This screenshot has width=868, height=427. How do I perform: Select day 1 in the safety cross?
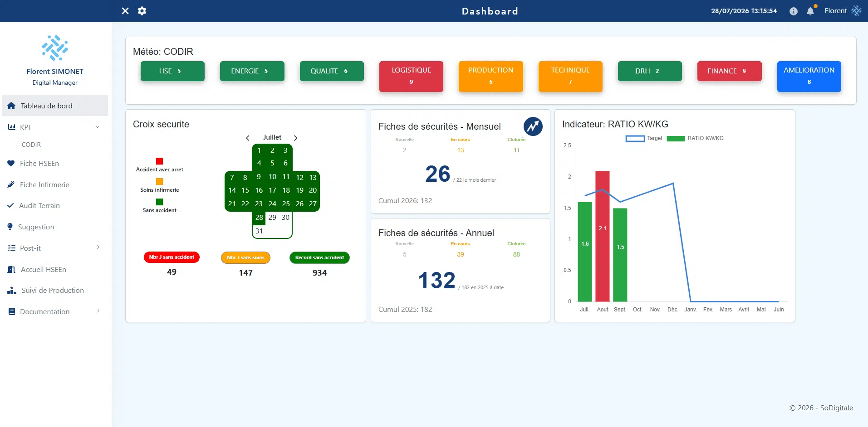tap(259, 150)
